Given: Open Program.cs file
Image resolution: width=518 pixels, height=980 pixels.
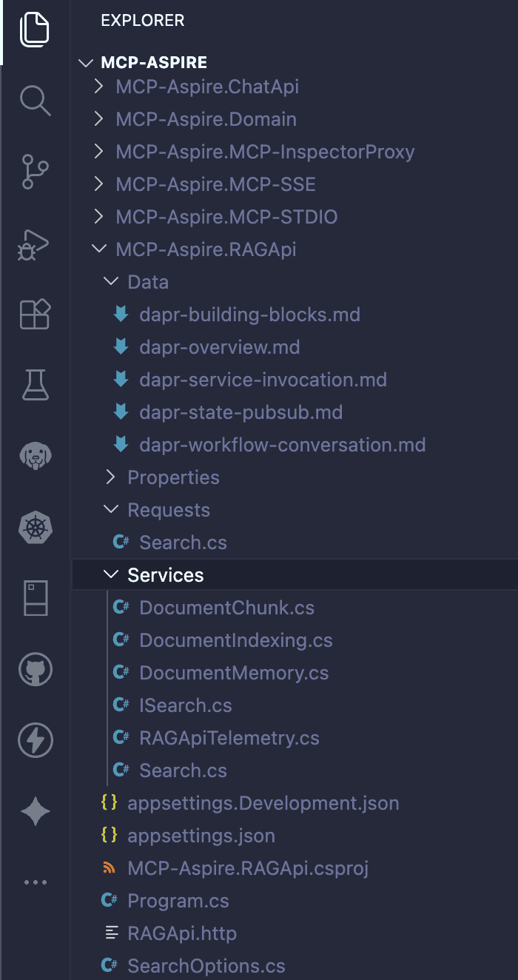Looking at the screenshot, I should (178, 901).
